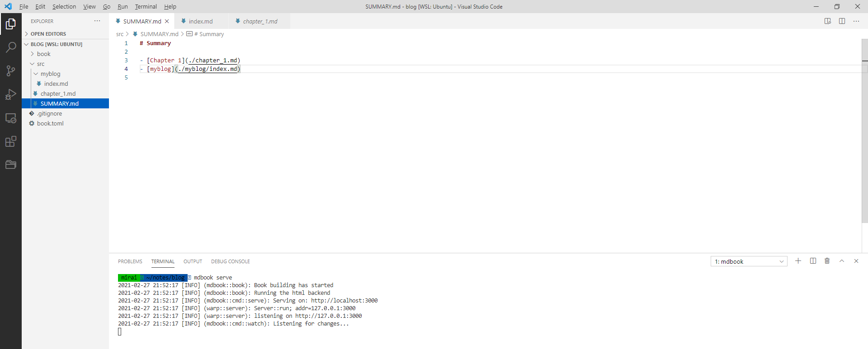This screenshot has height=349, width=868.
Task: Open the Terminal menu
Action: [x=146, y=7]
